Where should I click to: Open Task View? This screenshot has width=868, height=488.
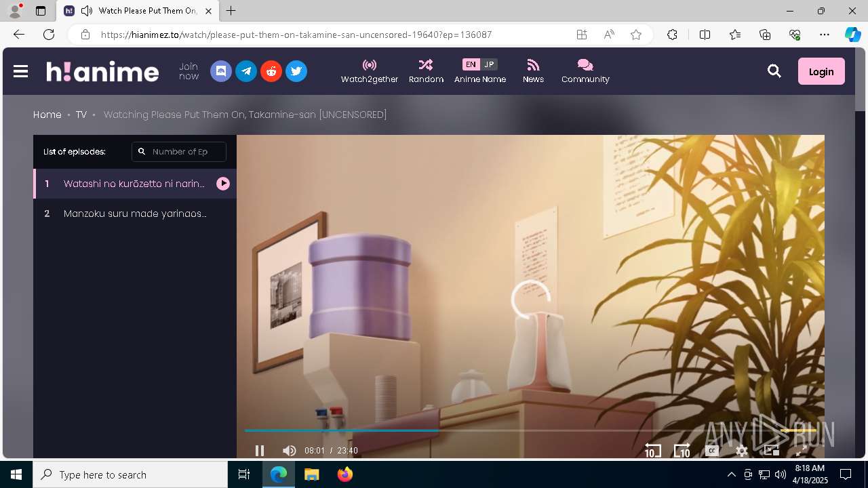point(244,474)
